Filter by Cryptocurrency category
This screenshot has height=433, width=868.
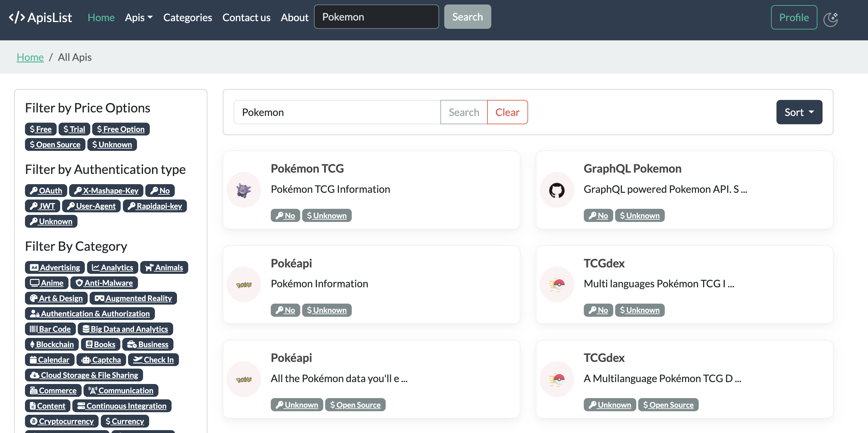[x=62, y=421]
